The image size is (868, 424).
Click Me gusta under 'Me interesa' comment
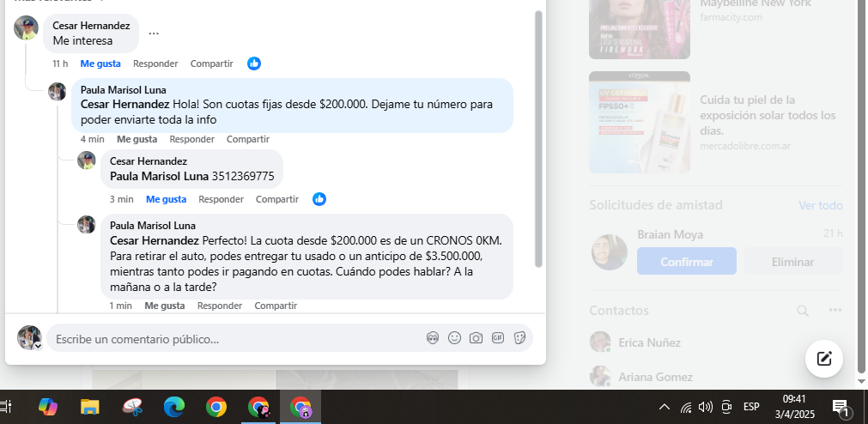(100, 64)
